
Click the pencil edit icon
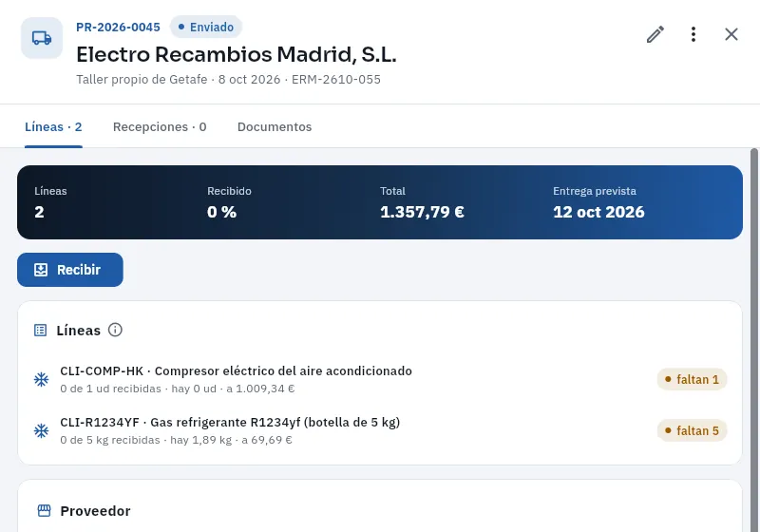655,34
